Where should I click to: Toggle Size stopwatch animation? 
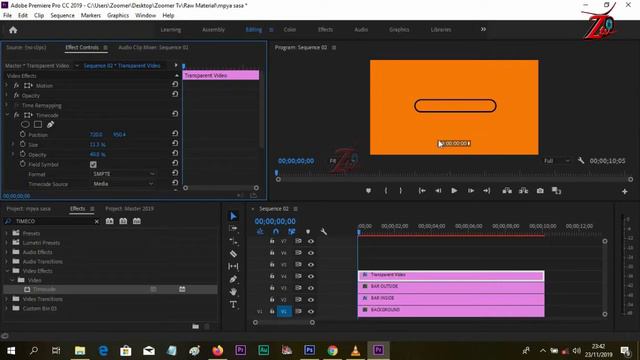(22, 144)
